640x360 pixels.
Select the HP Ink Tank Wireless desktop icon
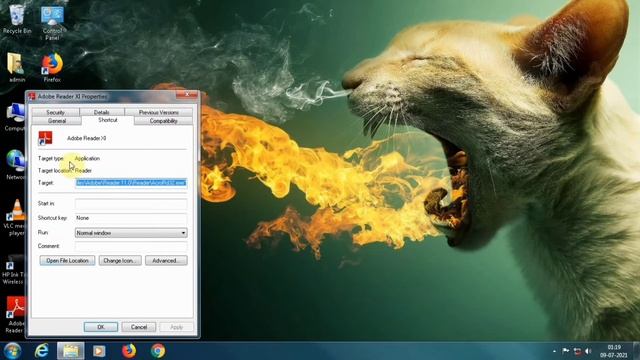click(13, 269)
